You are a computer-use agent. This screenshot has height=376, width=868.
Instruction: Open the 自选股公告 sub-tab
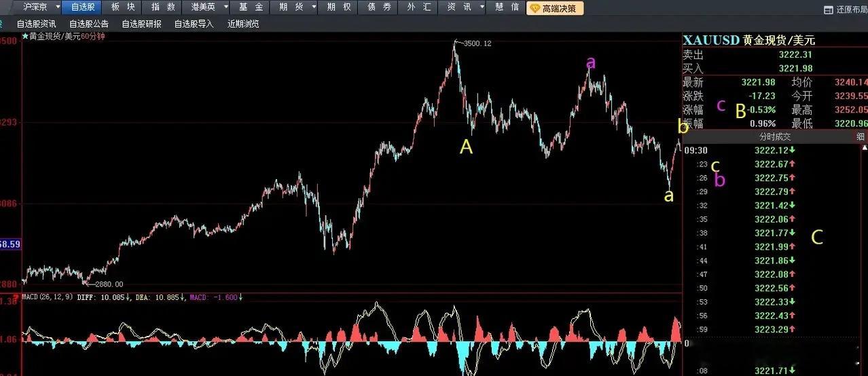(x=88, y=24)
